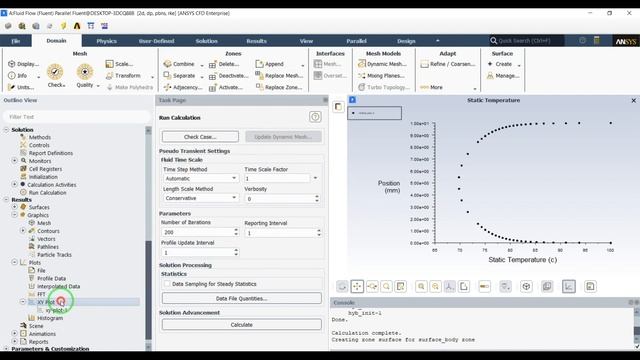Click the Number of Iterations field
The width and height of the screenshot is (640, 360).
197,232
